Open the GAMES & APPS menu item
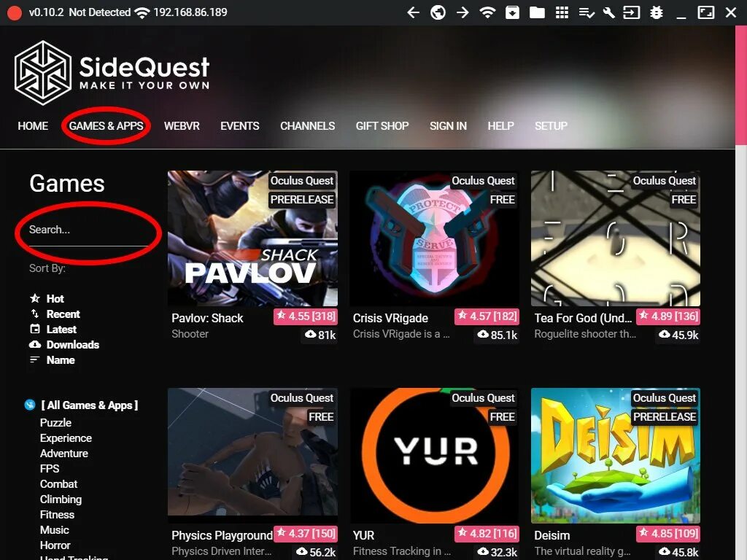The width and height of the screenshot is (747, 560). pos(106,125)
